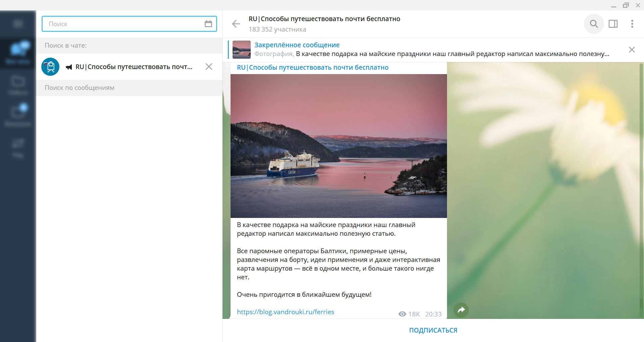The width and height of the screenshot is (644, 342).
Task: Click the channel name link above the photo
Action: [x=312, y=67]
